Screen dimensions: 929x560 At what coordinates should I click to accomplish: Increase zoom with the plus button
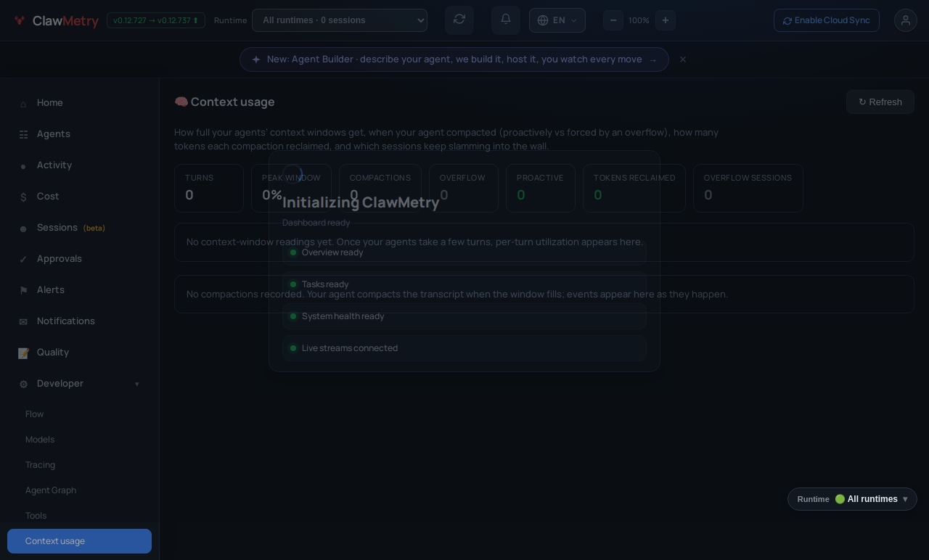(666, 20)
